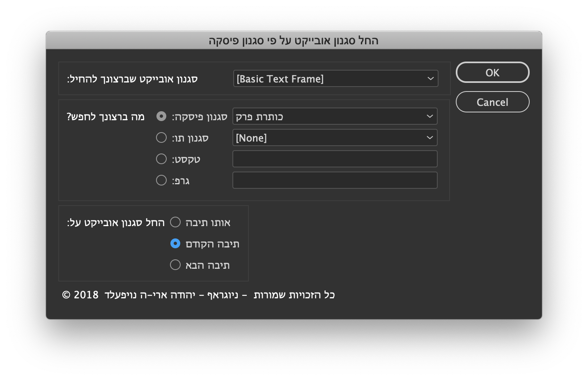Expand the paragraph style list via its chevron
The height and width of the screenshot is (380, 588).
tap(430, 116)
